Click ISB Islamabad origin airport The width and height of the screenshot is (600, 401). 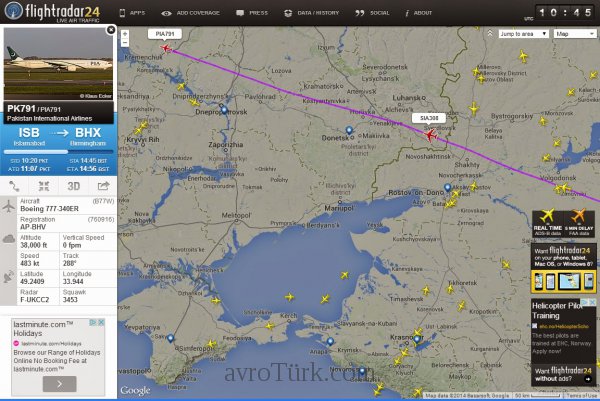[x=29, y=137]
